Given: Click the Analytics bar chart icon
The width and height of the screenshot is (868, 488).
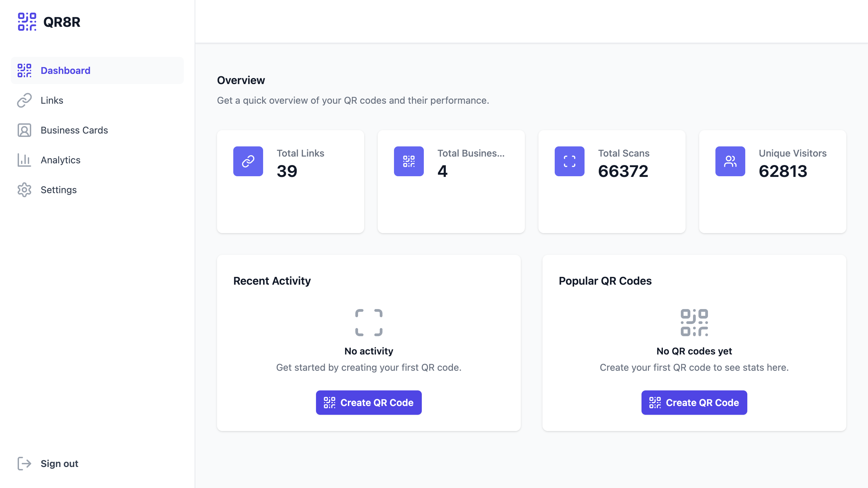Looking at the screenshot, I should point(24,160).
